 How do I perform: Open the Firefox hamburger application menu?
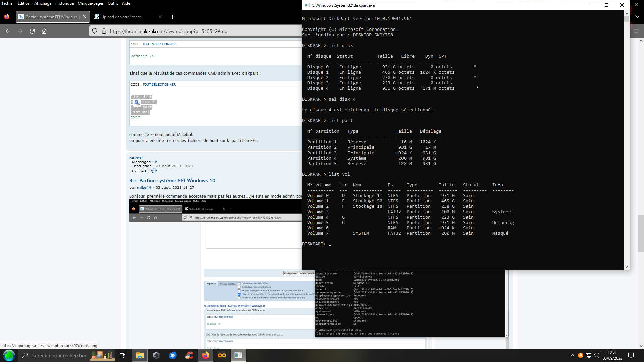coord(636,31)
